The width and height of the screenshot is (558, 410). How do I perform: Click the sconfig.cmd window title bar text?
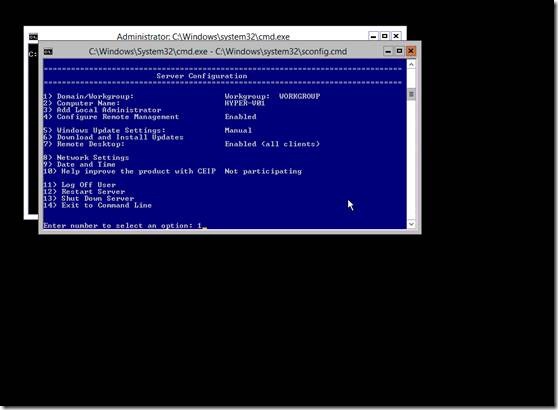coord(218,52)
